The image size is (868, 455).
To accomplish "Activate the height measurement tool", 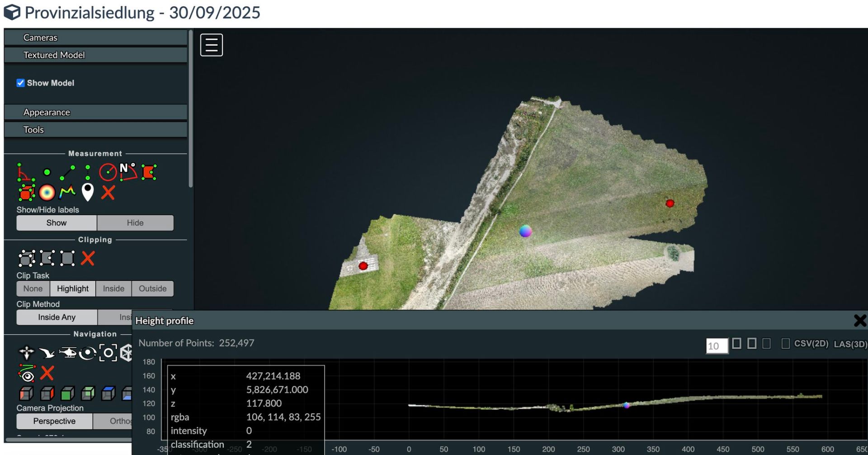I will click(88, 172).
